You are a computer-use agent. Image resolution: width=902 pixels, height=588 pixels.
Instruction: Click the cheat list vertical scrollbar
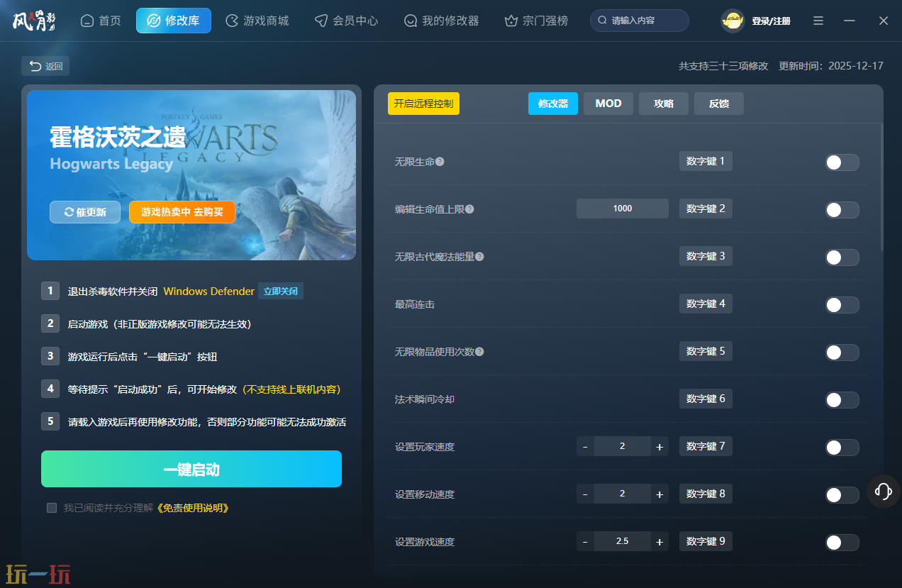(x=881, y=187)
